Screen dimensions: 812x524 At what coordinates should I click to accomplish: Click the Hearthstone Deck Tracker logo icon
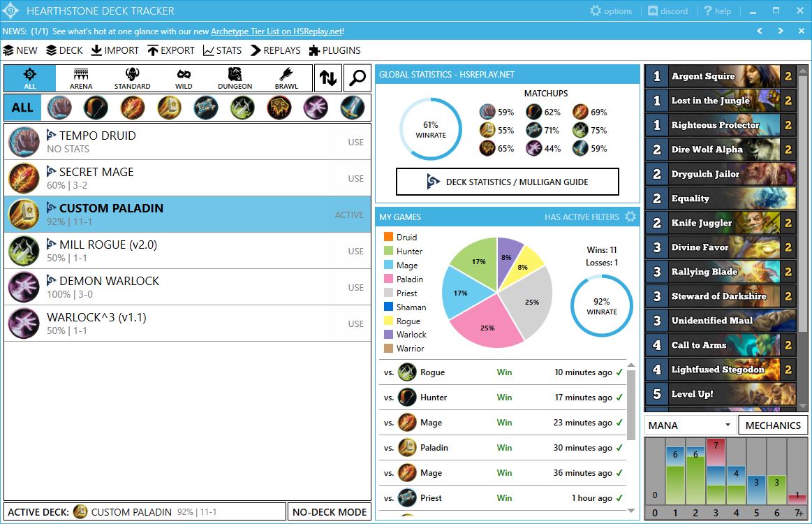point(10,10)
